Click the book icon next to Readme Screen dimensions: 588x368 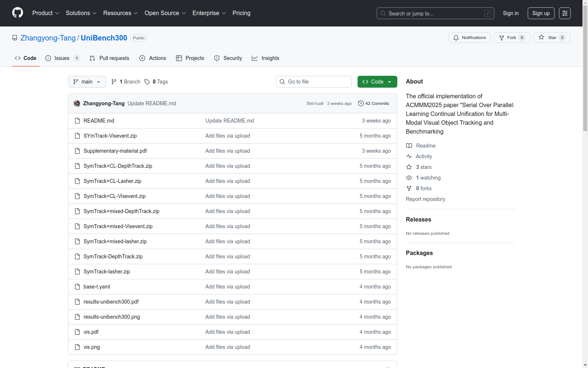click(409, 146)
